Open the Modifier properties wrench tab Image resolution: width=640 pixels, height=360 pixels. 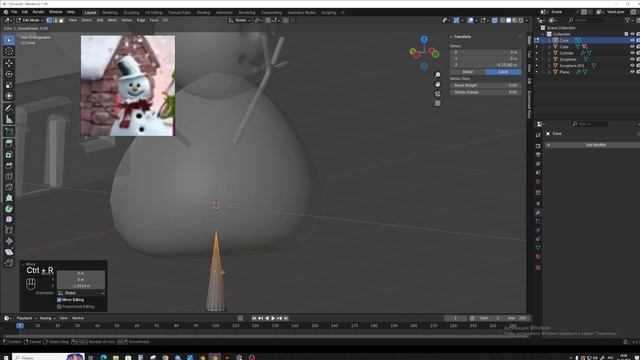point(538,212)
